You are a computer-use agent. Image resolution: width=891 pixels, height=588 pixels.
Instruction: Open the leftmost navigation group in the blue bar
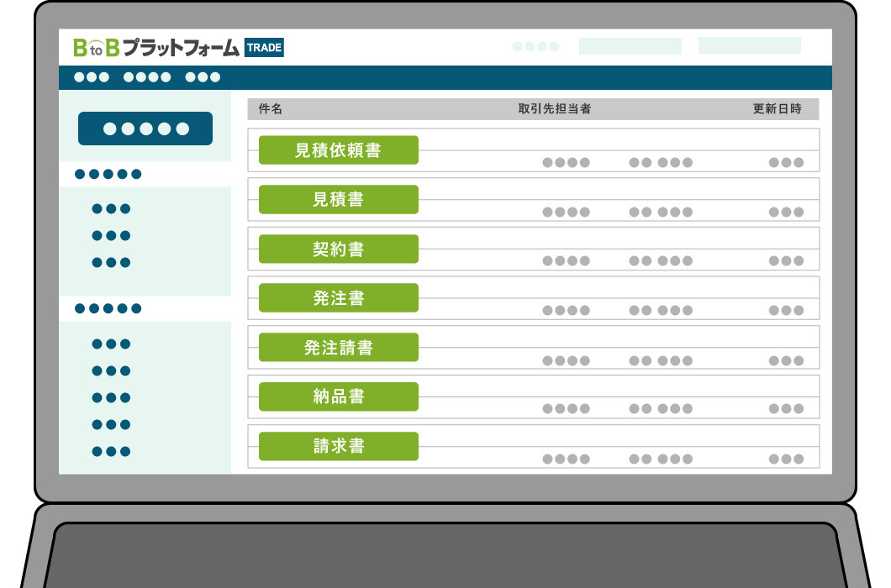coord(91,76)
